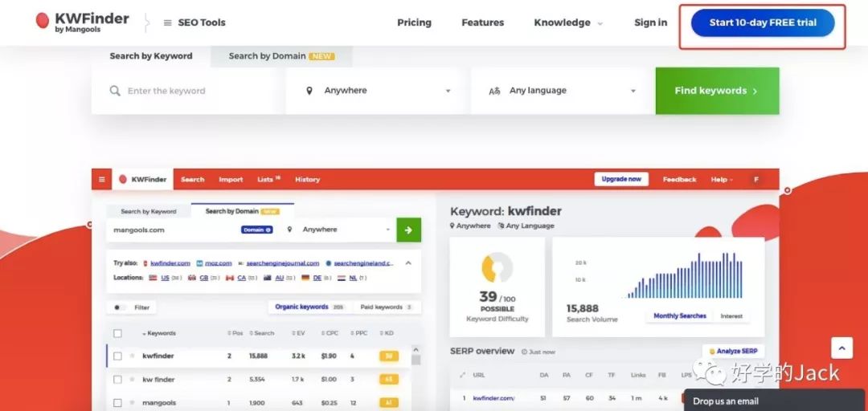This screenshot has width=868, height=411.
Task: Click Start 10-day FREE trial button
Action: coord(762,23)
